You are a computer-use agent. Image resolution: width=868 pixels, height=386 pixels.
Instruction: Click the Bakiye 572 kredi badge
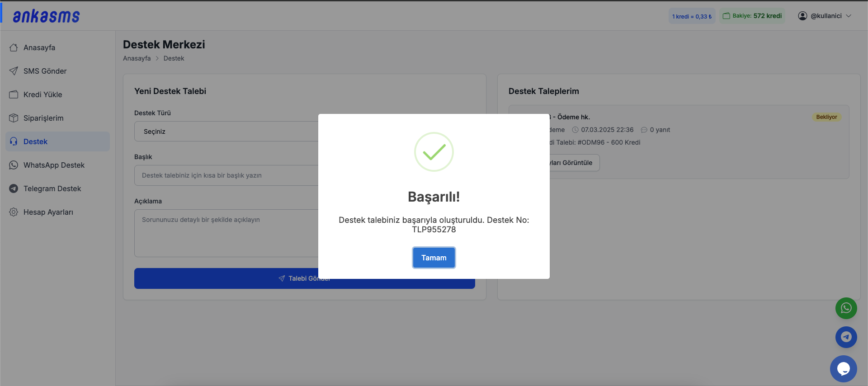[x=752, y=16]
